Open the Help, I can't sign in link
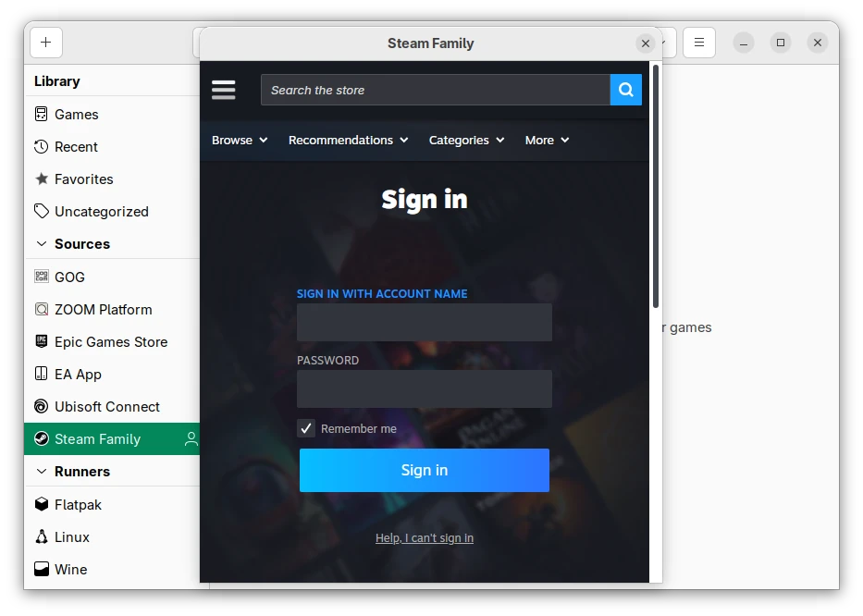 pos(425,538)
